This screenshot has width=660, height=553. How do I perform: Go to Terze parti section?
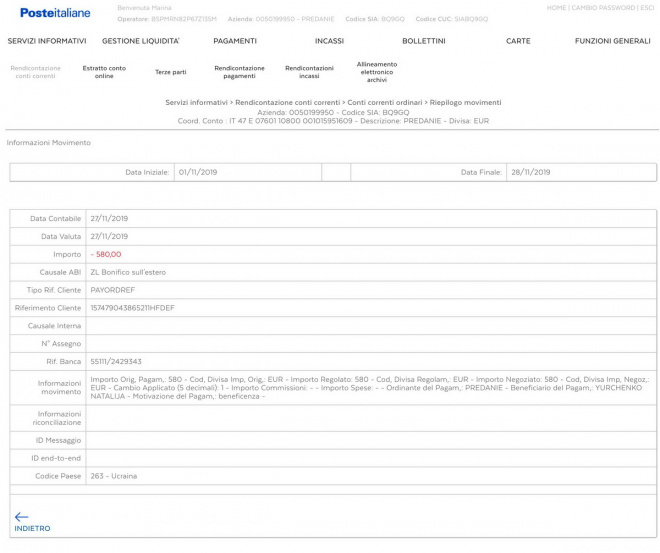(171, 72)
